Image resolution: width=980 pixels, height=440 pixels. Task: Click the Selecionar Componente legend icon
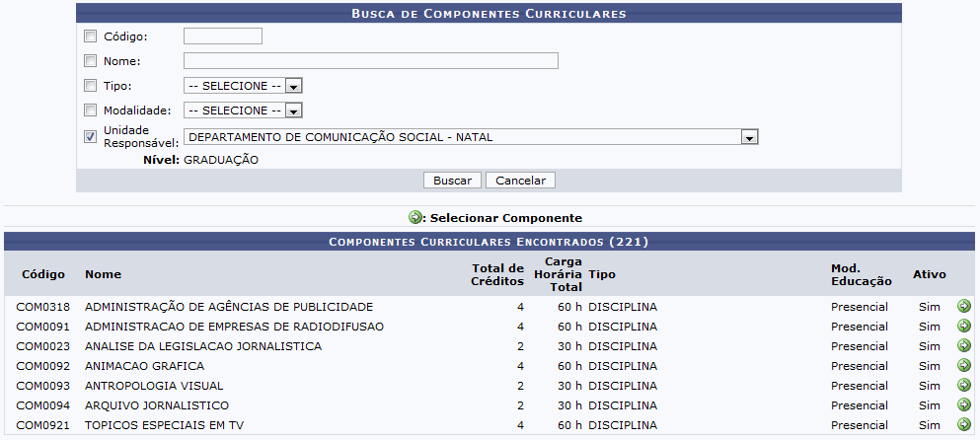pos(415,217)
